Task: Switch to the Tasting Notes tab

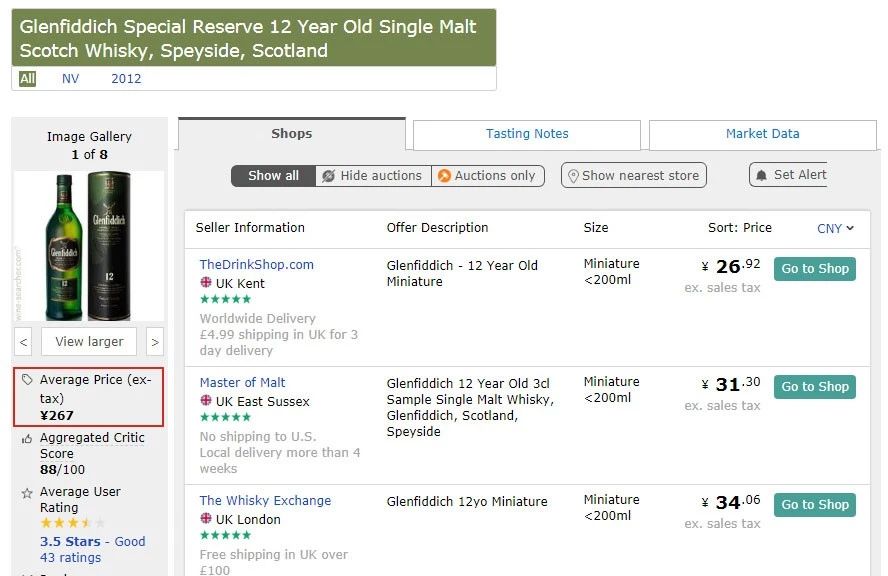Action: tap(527, 134)
